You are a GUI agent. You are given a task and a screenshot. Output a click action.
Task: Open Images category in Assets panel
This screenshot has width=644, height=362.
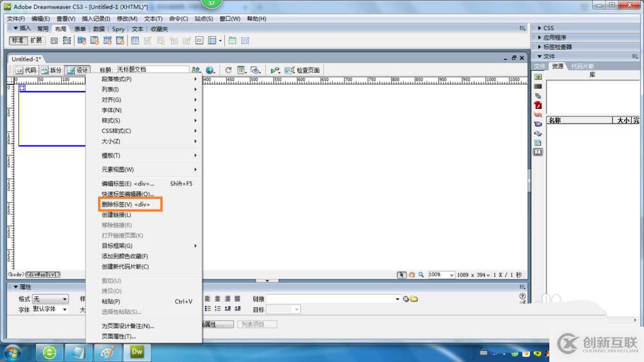click(x=538, y=77)
